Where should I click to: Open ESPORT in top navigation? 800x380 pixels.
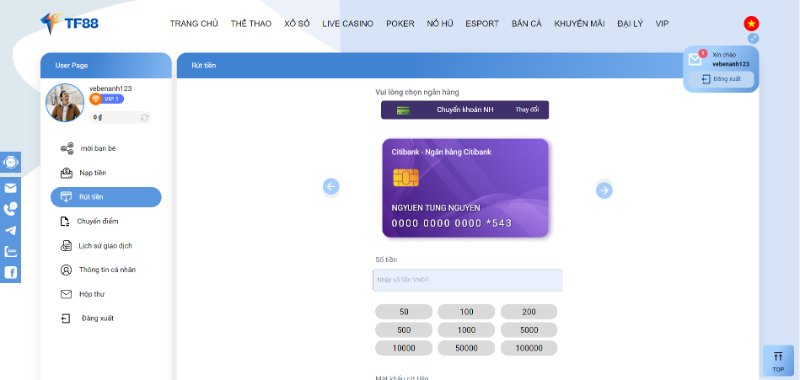click(482, 23)
